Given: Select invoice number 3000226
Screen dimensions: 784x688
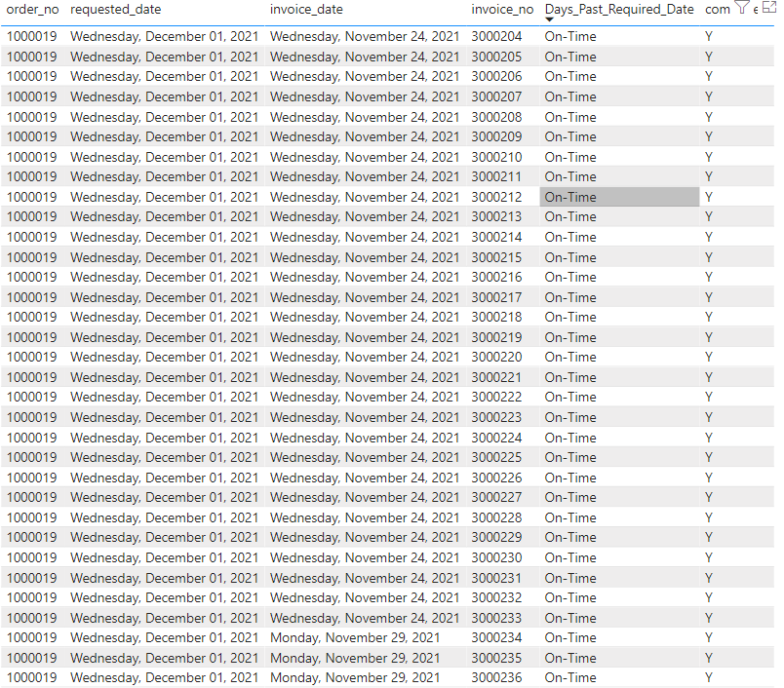Looking at the screenshot, I should coord(496,478).
